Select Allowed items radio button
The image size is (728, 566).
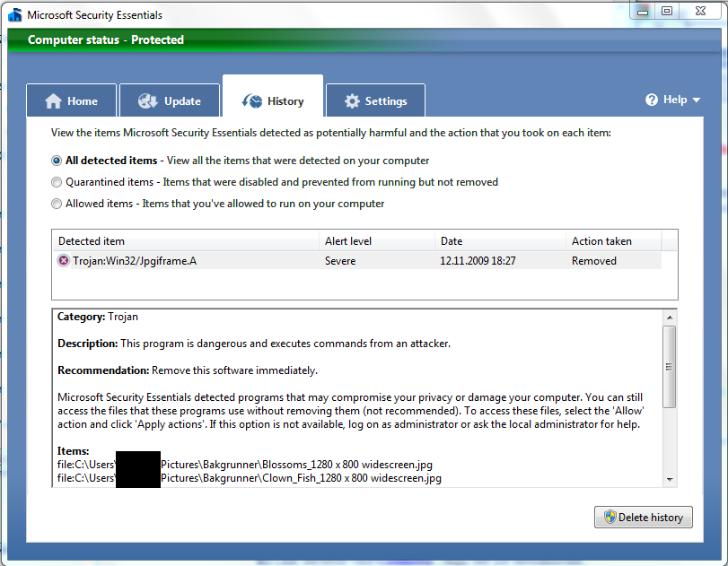pos(57,204)
